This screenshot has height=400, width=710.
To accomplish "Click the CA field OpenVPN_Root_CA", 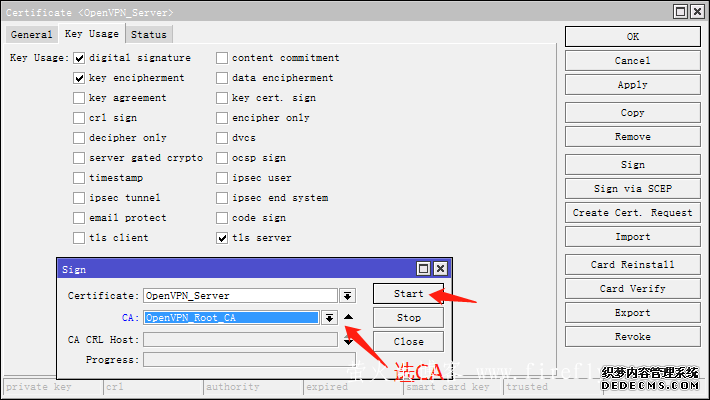I will [231, 318].
